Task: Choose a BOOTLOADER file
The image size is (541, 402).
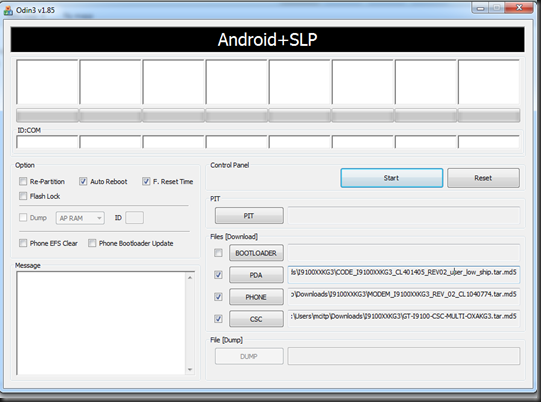Action: pyautogui.click(x=256, y=253)
